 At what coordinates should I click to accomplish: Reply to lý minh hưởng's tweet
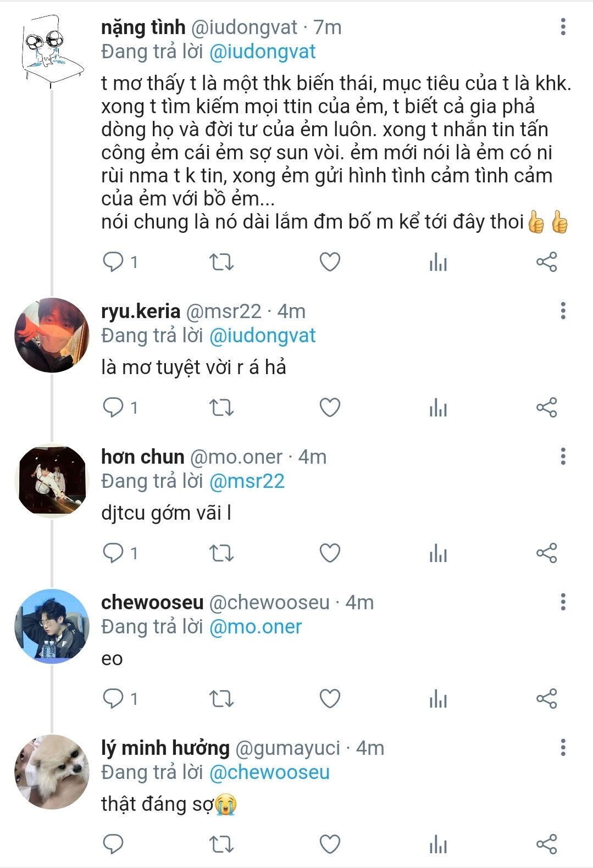[x=113, y=844]
